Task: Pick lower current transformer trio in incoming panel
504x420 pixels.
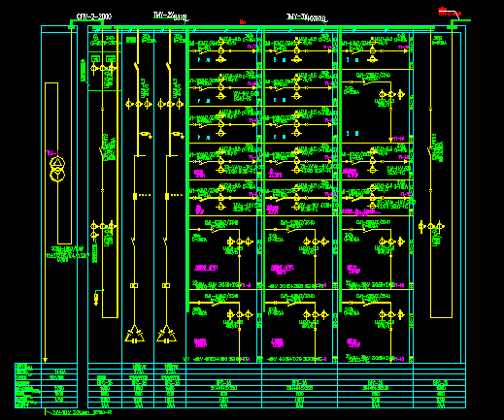Action: pos(103,226)
